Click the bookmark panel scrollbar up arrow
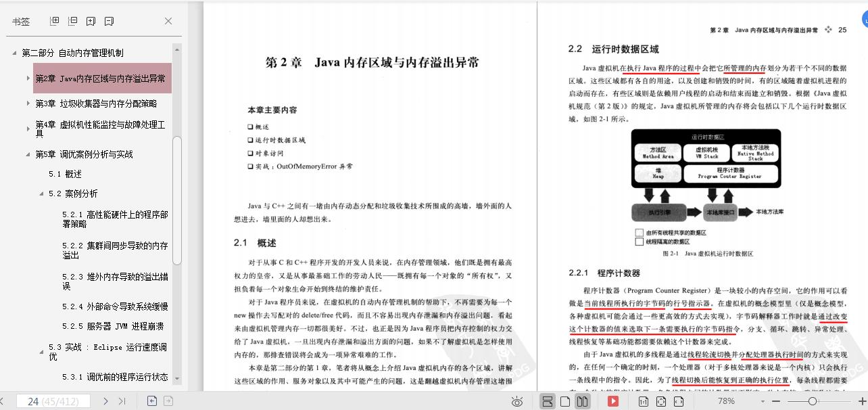The height and width of the screenshot is (410, 868). coord(177,49)
